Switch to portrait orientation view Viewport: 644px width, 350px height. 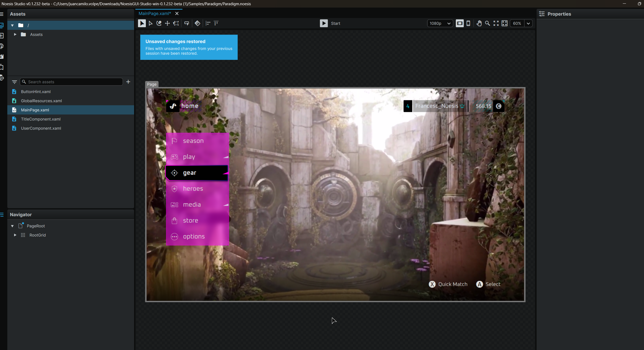[x=468, y=23]
